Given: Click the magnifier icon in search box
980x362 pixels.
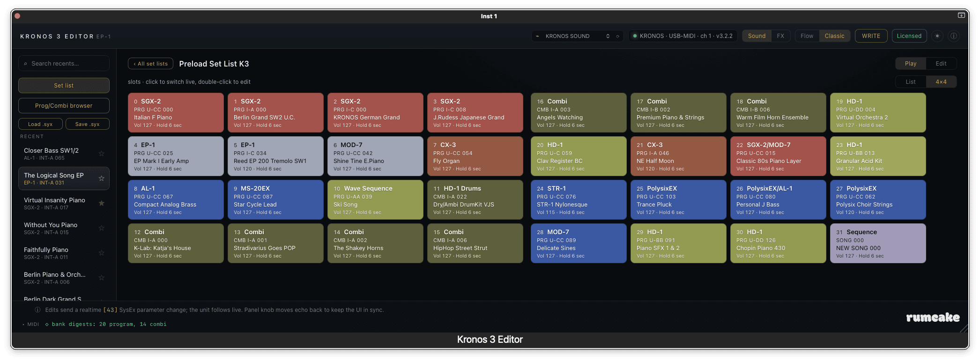Looking at the screenshot, I should pos(26,64).
